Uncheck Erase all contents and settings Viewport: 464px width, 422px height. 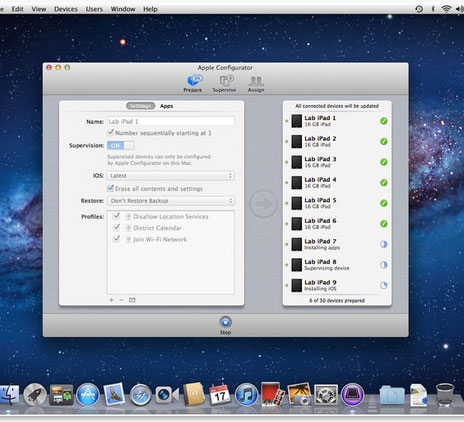click(111, 188)
